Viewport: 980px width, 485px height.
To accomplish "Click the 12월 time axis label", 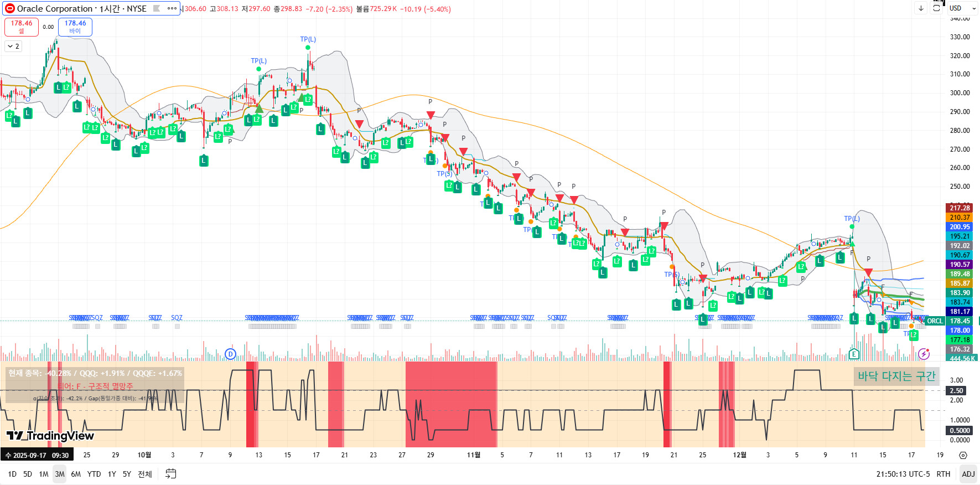I will [x=740, y=455].
